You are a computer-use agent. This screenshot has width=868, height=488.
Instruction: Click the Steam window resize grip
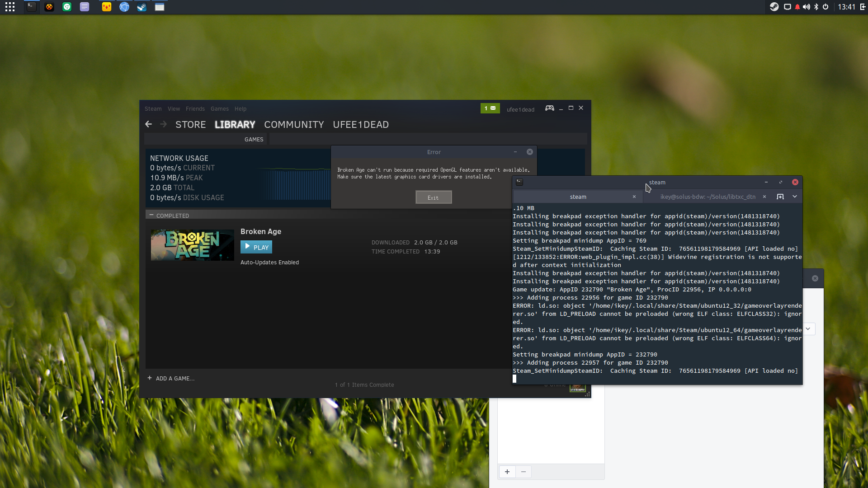[588, 394]
